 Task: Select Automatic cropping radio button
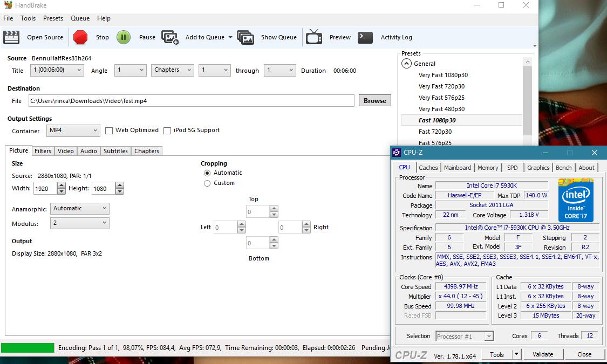pyautogui.click(x=207, y=173)
